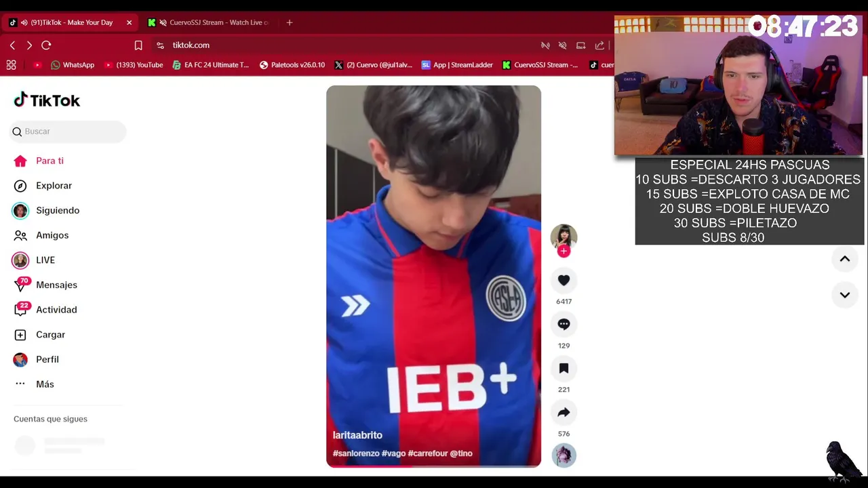
Task: Open the creator avatar beside the video
Action: 564,237
